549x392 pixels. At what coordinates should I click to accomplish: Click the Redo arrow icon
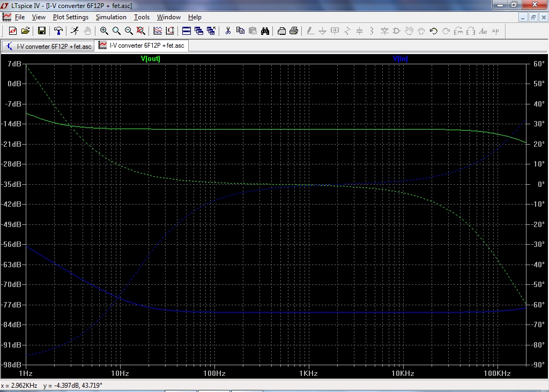point(446,31)
